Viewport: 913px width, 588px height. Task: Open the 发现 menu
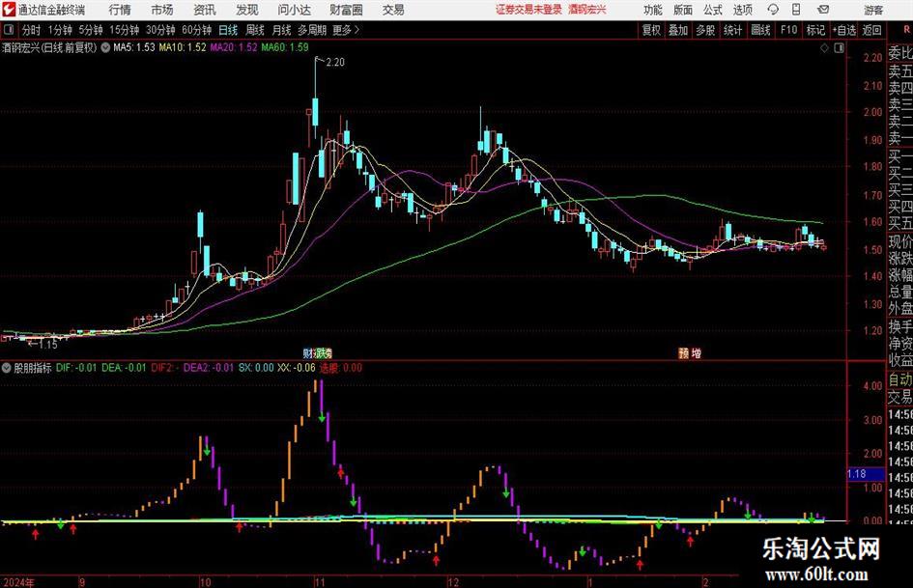tap(247, 10)
